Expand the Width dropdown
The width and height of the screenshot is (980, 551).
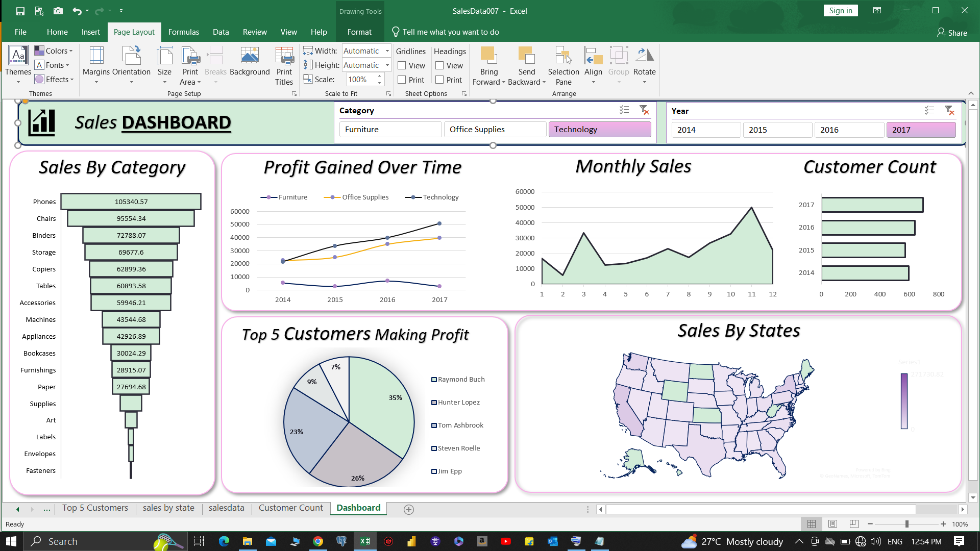point(387,51)
